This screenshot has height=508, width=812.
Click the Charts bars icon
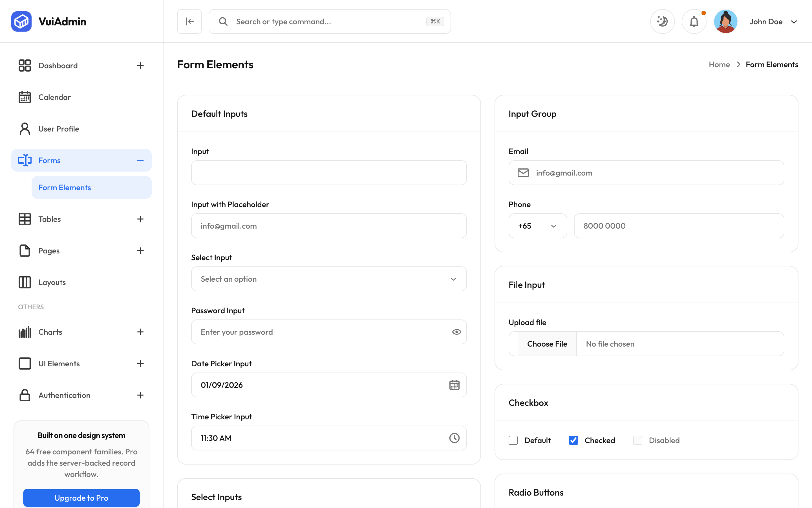(x=25, y=332)
